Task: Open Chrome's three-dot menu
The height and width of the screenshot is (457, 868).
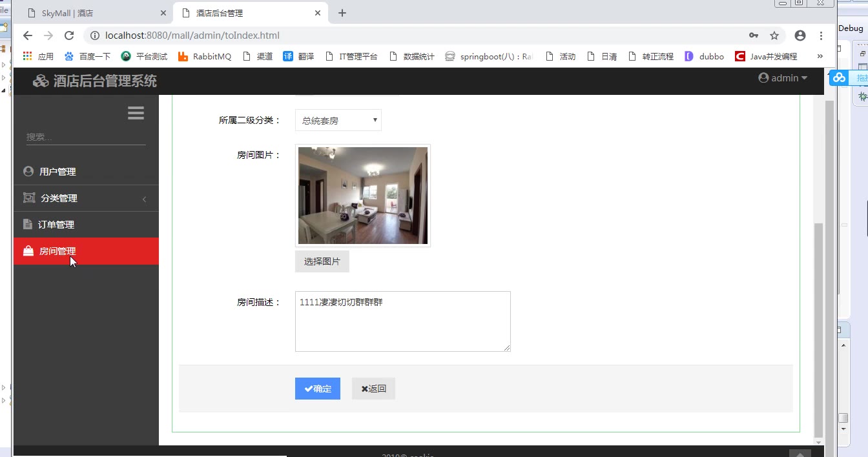Action: 821,36
